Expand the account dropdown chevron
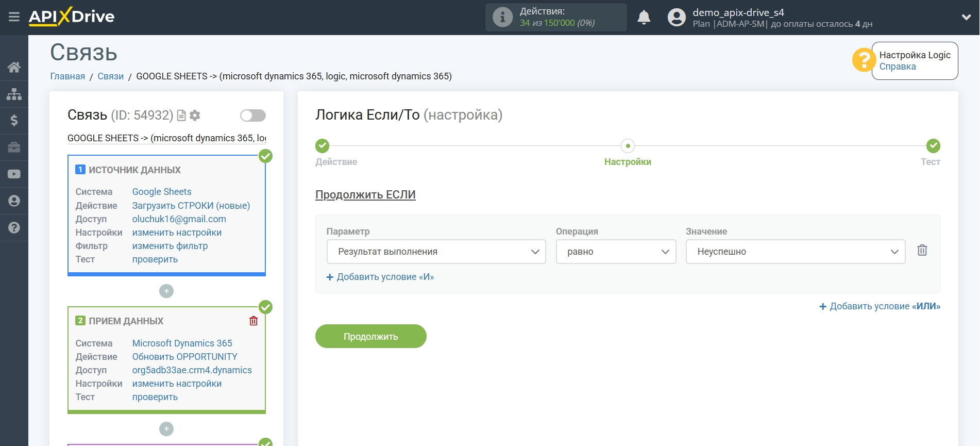The width and height of the screenshot is (980, 446). (966, 18)
